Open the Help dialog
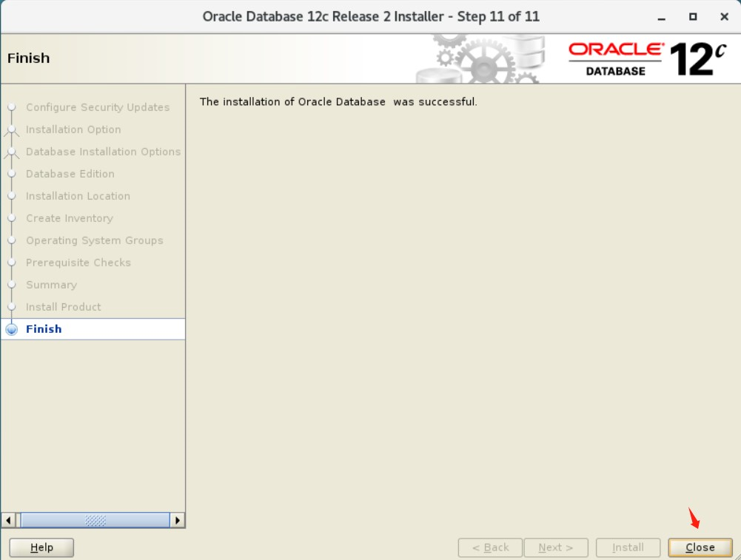Screen dimensions: 741x560 41,547
